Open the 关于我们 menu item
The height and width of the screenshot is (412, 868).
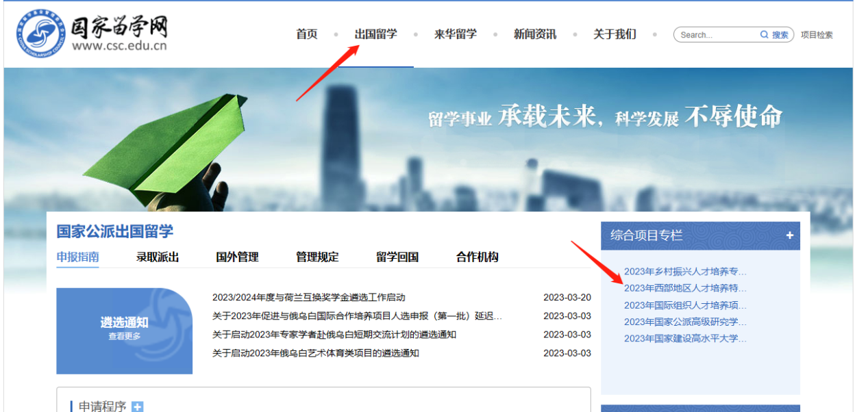(615, 34)
